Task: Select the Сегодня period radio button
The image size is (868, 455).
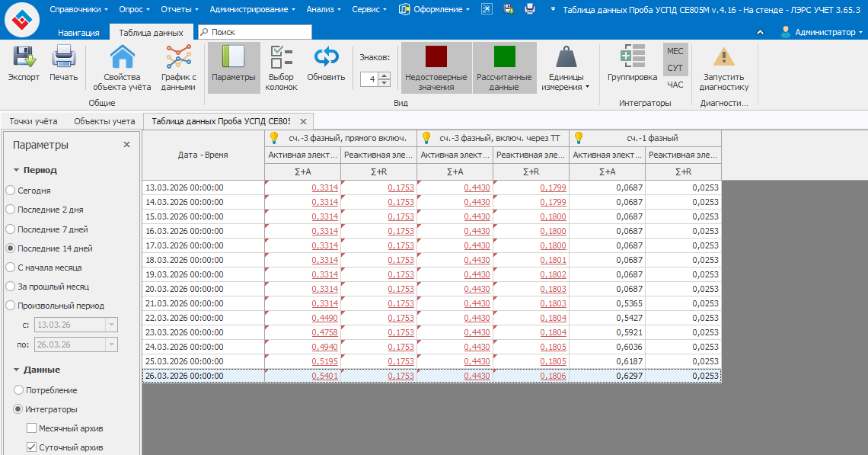Action: (x=11, y=191)
